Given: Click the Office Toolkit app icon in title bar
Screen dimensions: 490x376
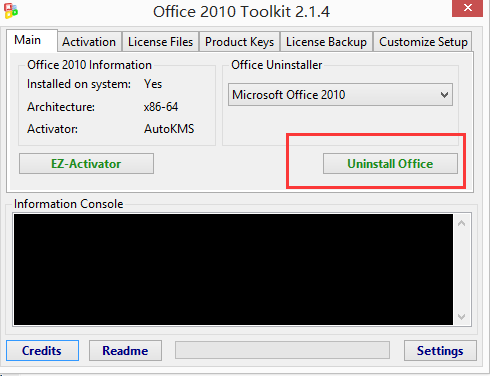Looking at the screenshot, I should 11,11.
